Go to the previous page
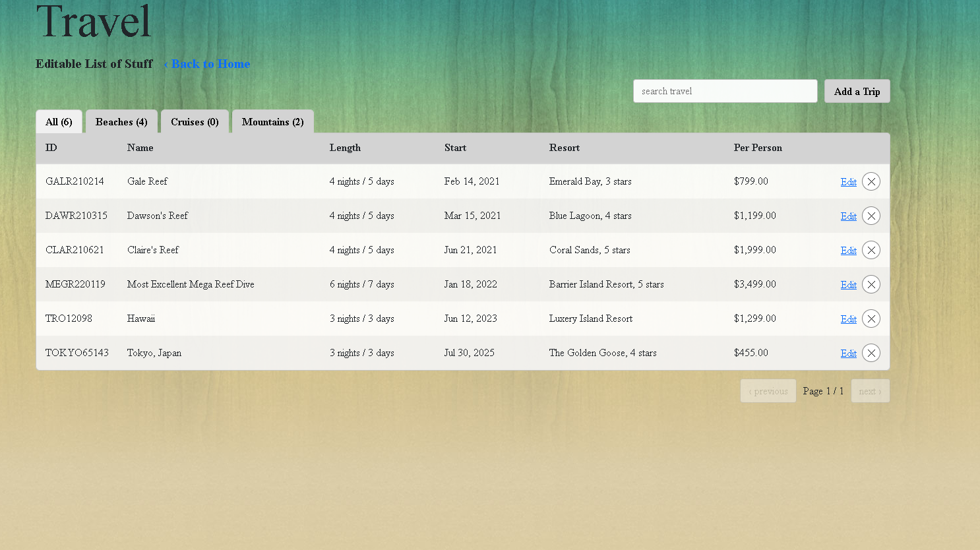This screenshot has height=550, width=980. point(768,391)
